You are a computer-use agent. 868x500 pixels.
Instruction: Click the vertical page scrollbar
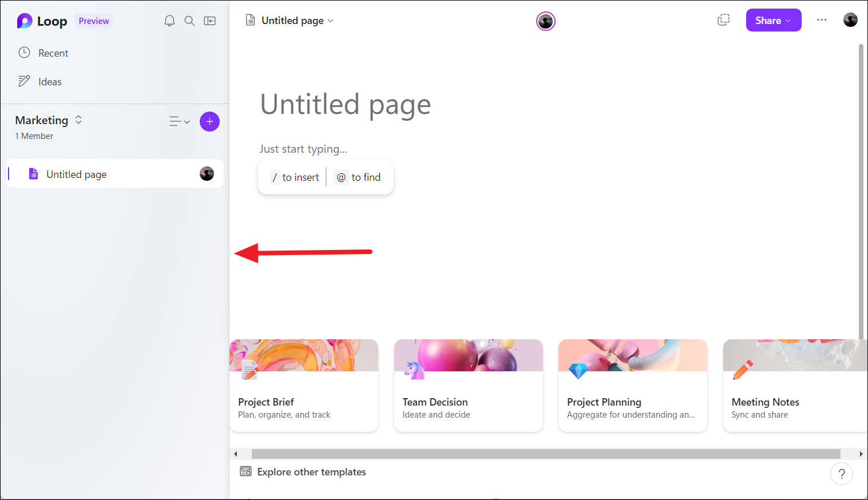click(x=861, y=192)
